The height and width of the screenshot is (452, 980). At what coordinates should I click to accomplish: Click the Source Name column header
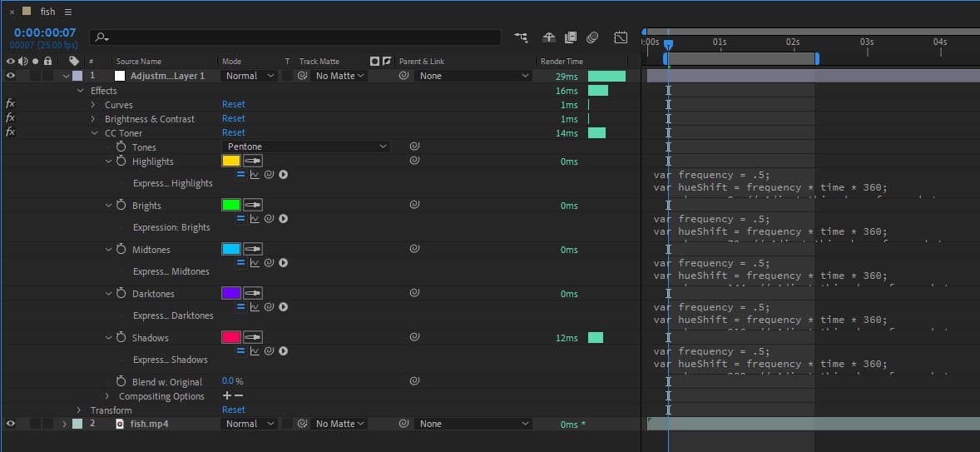(x=139, y=62)
